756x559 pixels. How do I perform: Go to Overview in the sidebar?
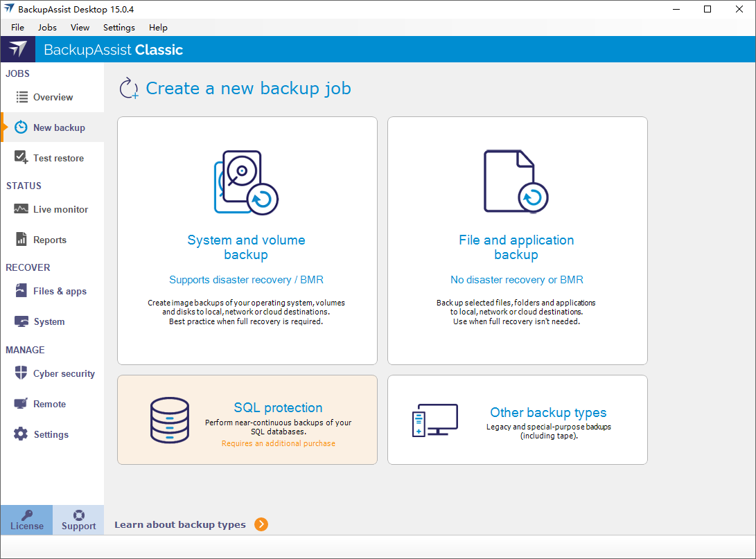pyautogui.click(x=53, y=97)
